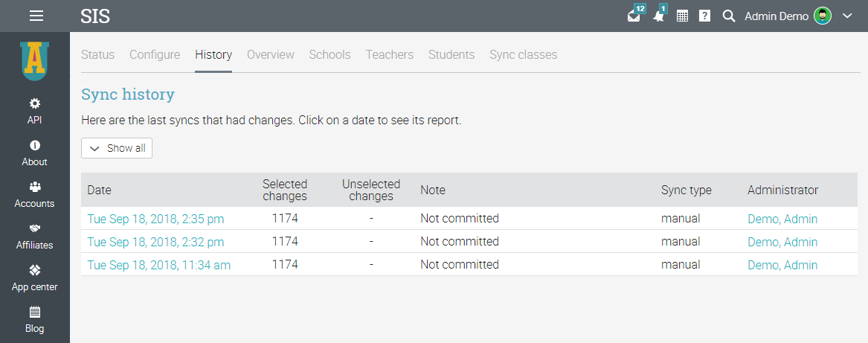The width and height of the screenshot is (868, 343).
Task: Open App center in the sidebar
Action: (x=34, y=278)
